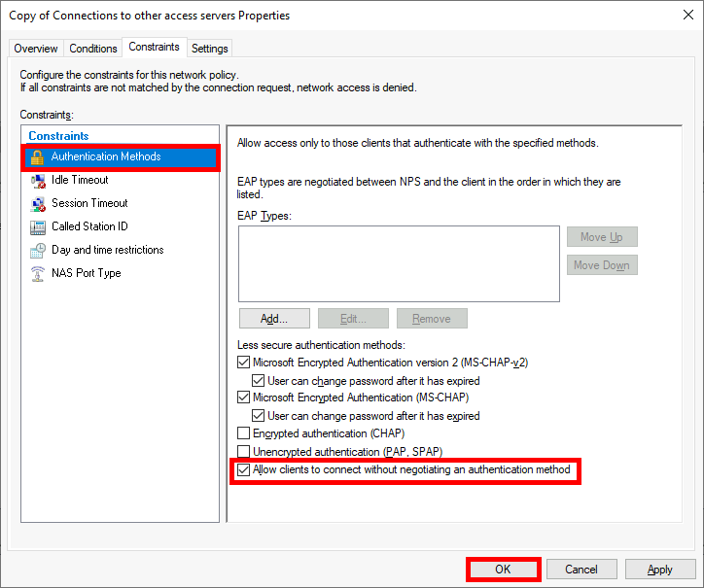Click the Constraints header in the list
The width and height of the screenshot is (704, 588).
click(x=58, y=136)
